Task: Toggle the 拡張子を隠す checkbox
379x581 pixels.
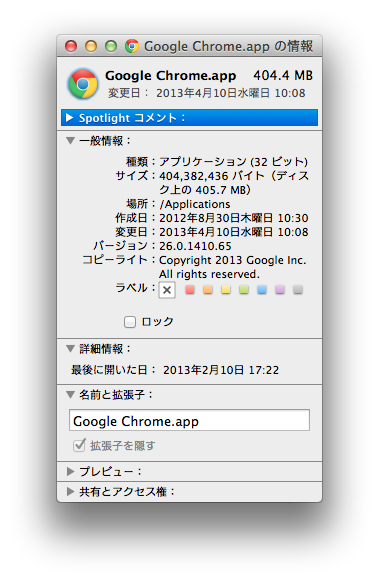Action: [x=79, y=445]
